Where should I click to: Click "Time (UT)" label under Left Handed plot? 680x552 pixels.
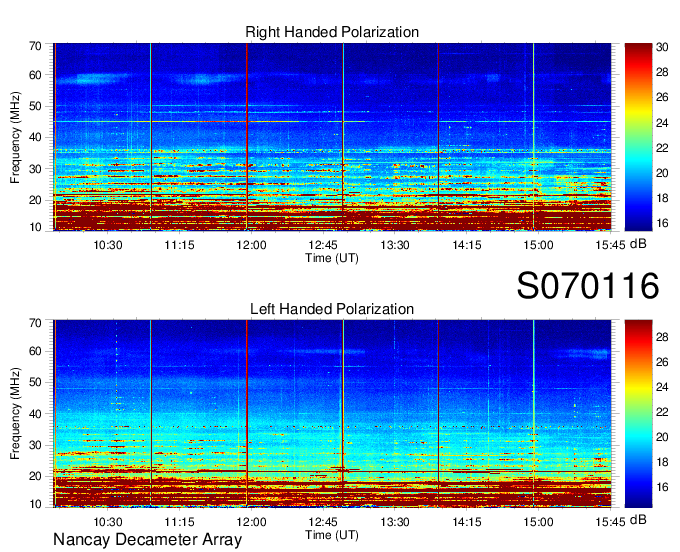click(332, 535)
